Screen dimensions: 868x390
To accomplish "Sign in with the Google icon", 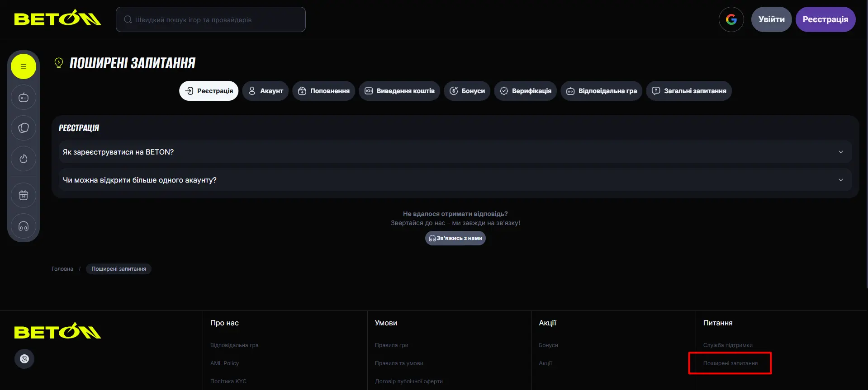I will [x=731, y=19].
